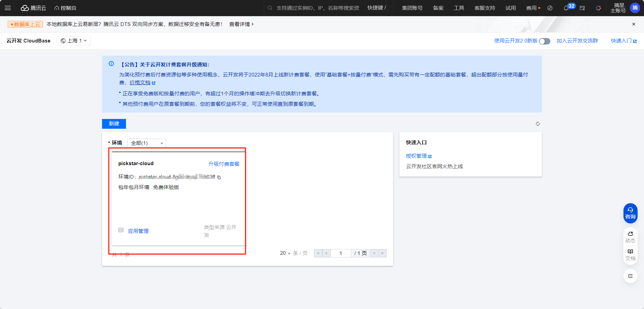This screenshot has width=644, height=309.
Task: Open 快速入门 quick start link
Action: pyautogui.click(x=624, y=41)
